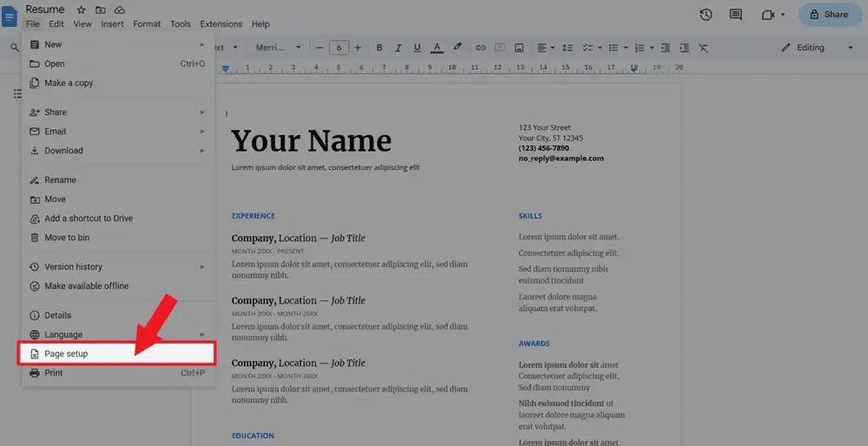Viewport: 868px width, 446px height.
Task: Open the Tools menu
Action: pyautogui.click(x=181, y=23)
